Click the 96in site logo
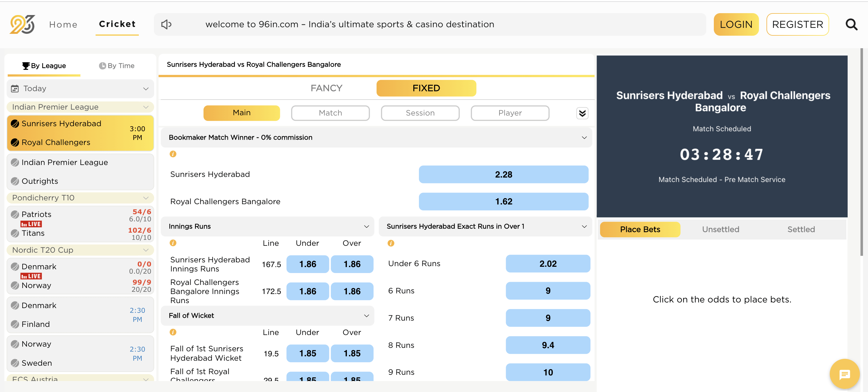The image size is (868, 392). pos(22,24)
